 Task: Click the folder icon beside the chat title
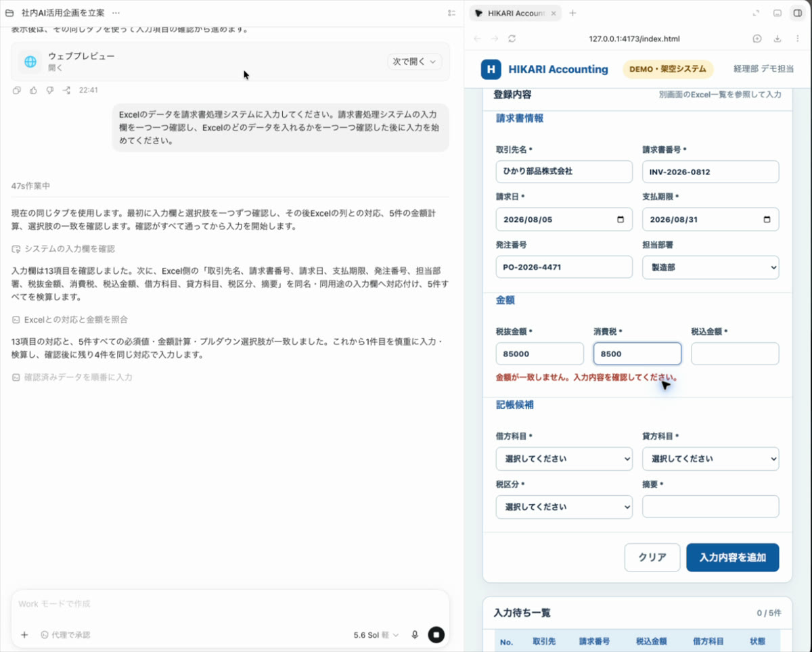tap(9, 13)
